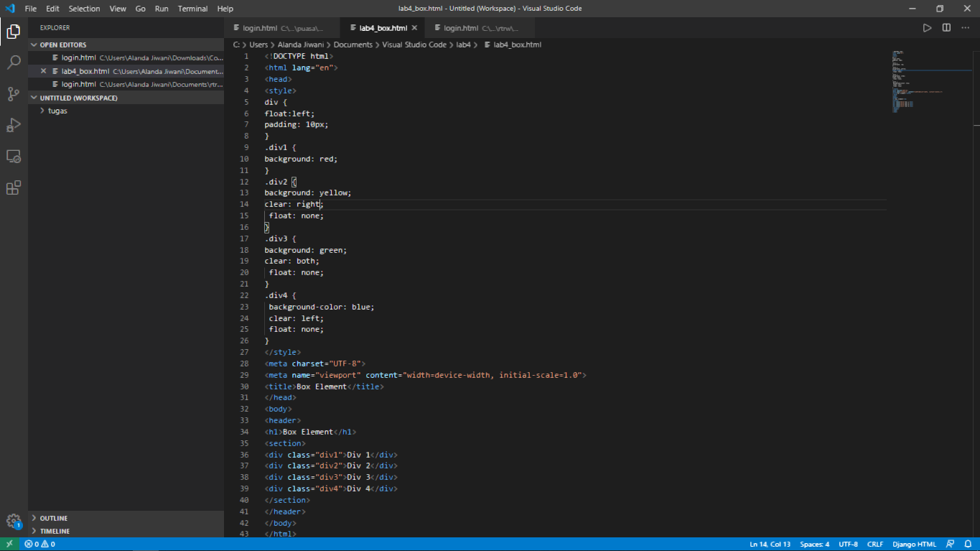Image resolution: width=980 pixels, height=551 pixels.
Task: Click CRLF end of line setting
Action: pyautogui.click(x=875, y=544)
